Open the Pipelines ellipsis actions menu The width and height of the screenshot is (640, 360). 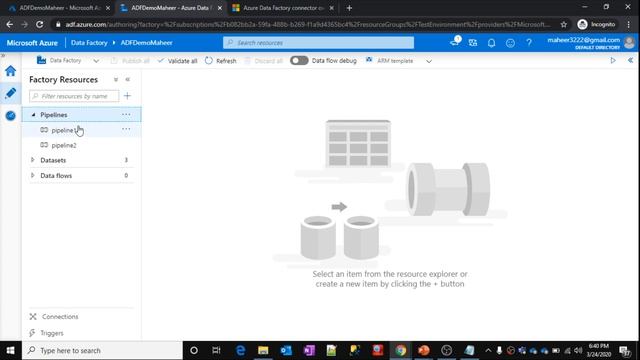coord(126,115)
